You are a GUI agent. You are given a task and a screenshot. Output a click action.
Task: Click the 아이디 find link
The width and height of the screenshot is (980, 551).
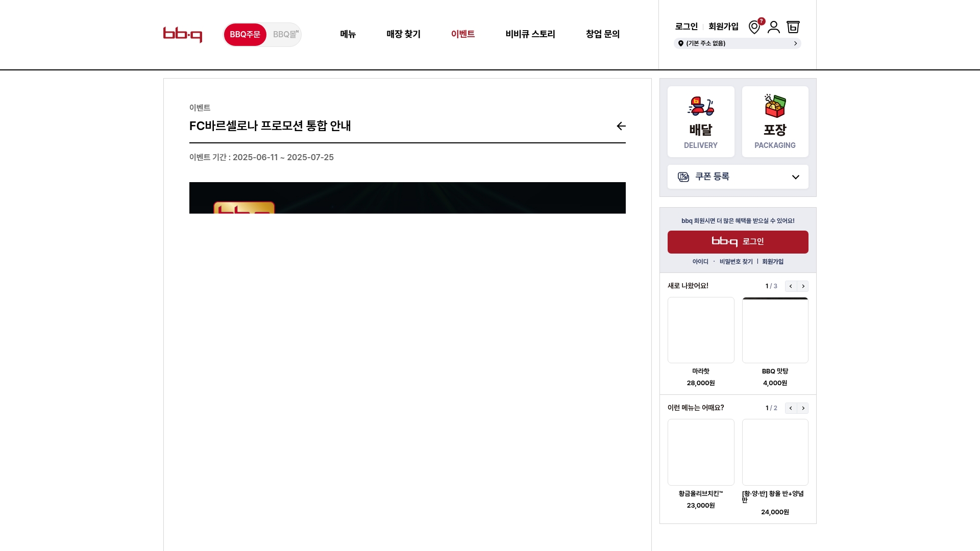(x=700, y=262)
